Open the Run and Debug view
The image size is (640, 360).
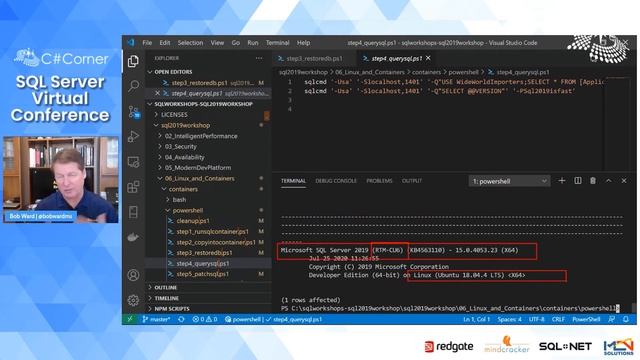[x=133, y=136]
